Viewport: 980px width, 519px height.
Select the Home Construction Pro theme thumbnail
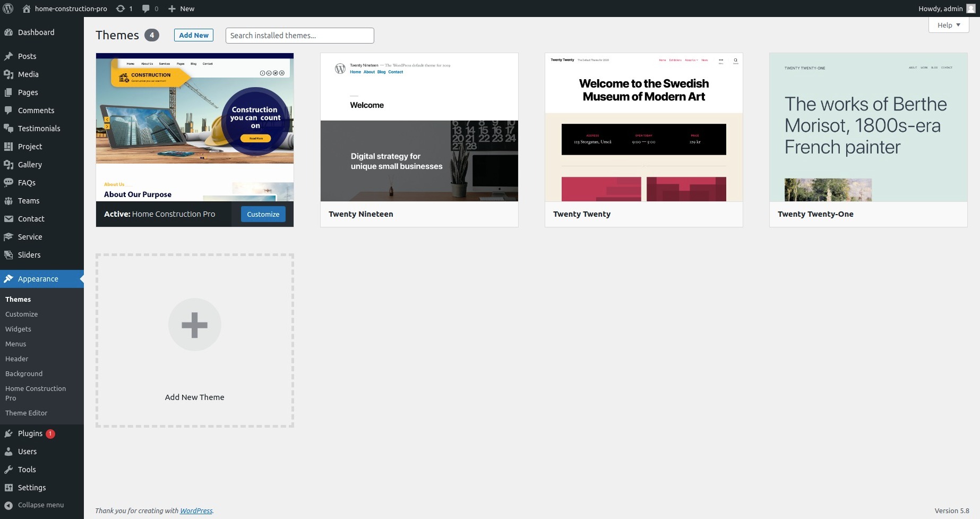[x=195, y=127]
